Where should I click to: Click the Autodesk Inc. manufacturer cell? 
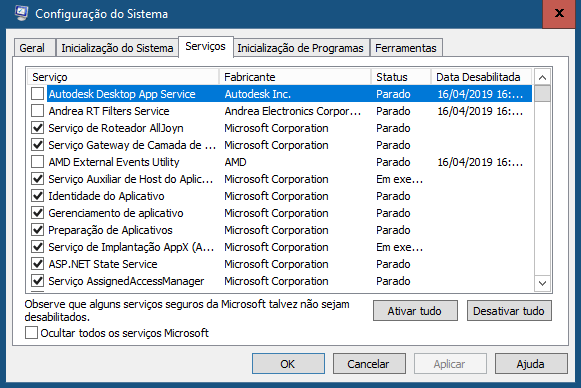click(258, 94)
